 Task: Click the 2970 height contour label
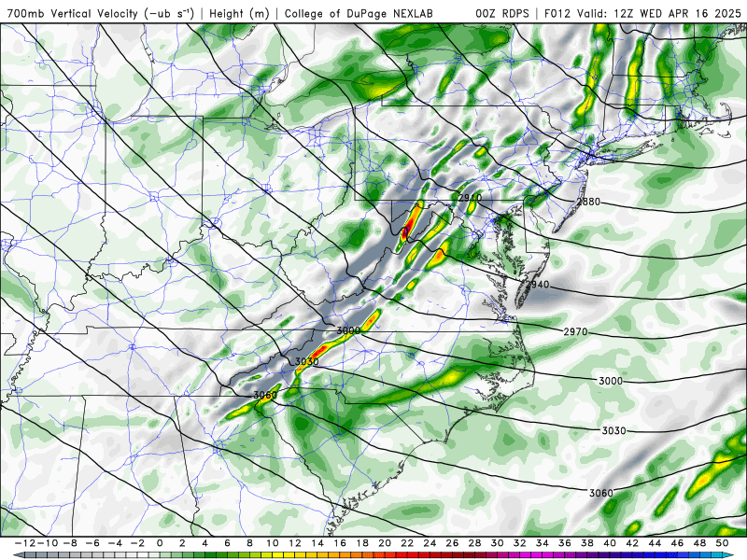576,331
